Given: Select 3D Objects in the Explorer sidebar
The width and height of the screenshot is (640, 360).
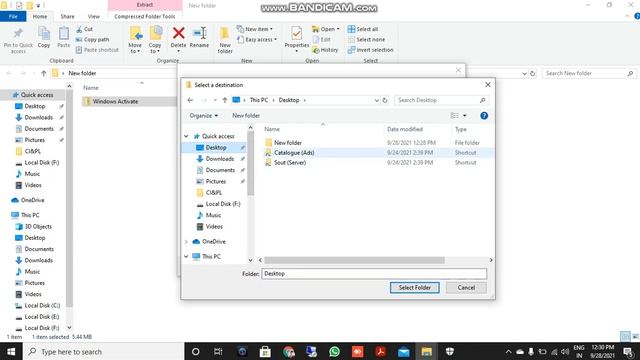Looking at the screenshot, I should (x=38, y=227).
